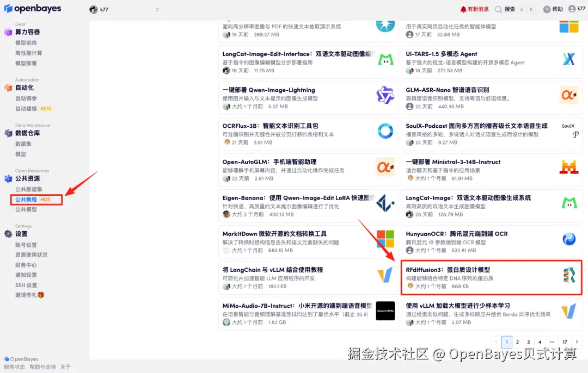Open 一键部署 Qwen-Image-Lightning tutorial

click(268, 90)
